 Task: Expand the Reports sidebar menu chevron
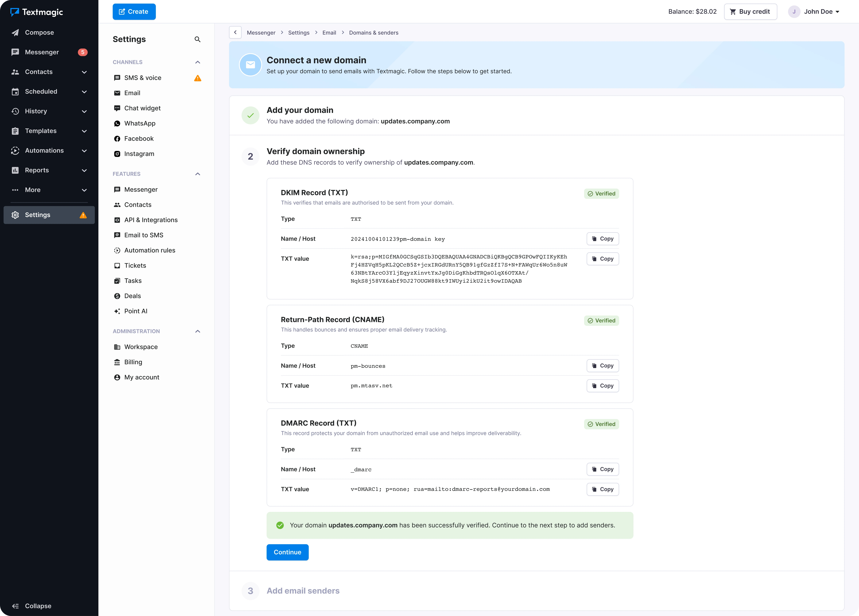pyautogui.click(x=84, y=170)
